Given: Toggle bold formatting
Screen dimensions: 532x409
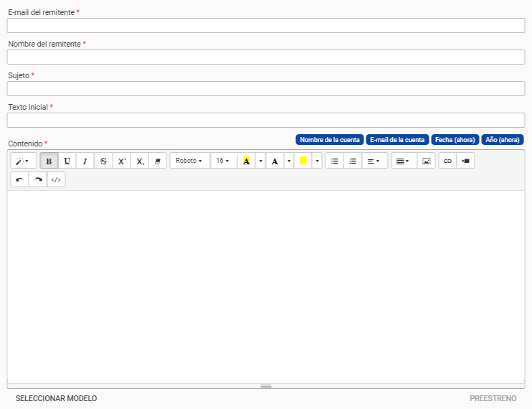Looking at the screenshot, I should pyautogui.click(x=49, y=161).
